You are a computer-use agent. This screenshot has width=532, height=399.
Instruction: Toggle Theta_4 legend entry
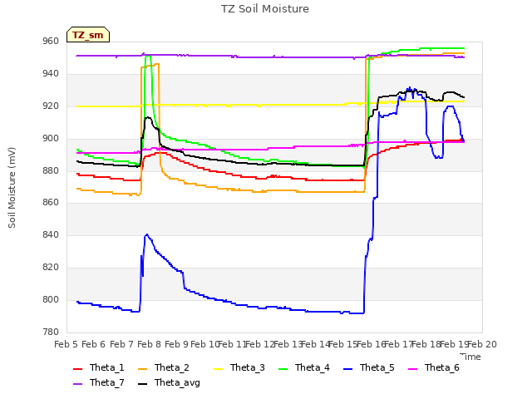pos(304,367)
